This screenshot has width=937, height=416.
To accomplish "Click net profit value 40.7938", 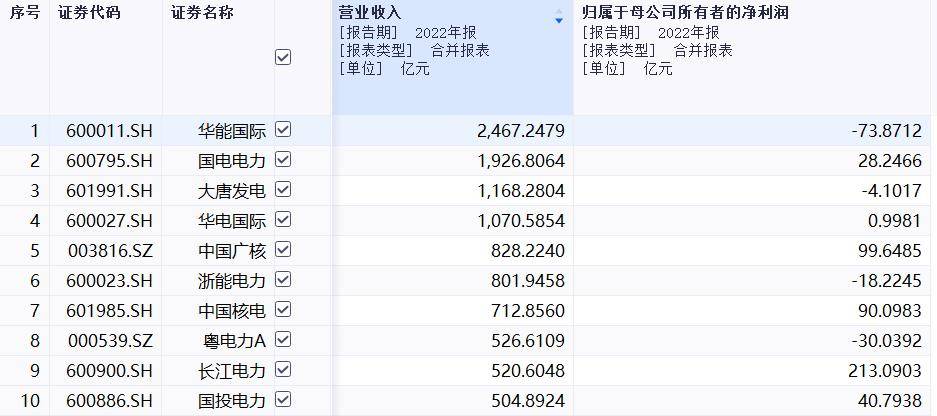I will pyautogui.click(x=890, y=400).
